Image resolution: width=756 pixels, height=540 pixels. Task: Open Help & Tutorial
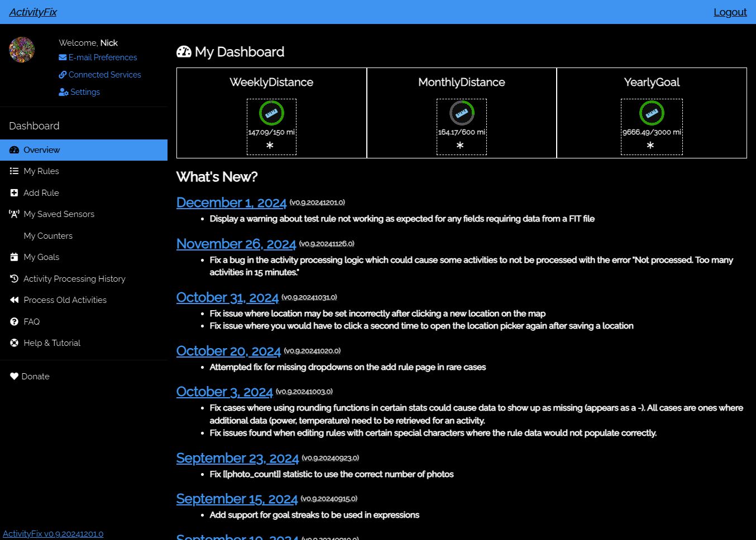click(52, 343)
